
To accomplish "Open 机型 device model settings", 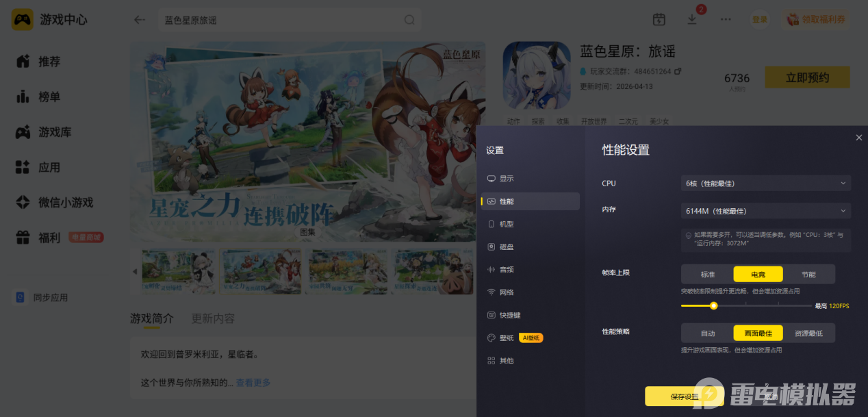I will coord(530,224).
